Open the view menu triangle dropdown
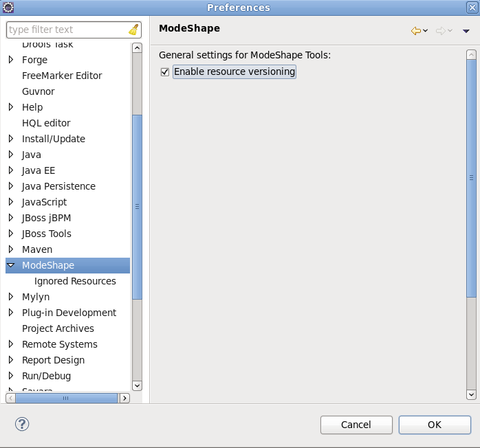The width and height of the screenshot is (480, 448). pyautogui.click(x=466, y=31)
